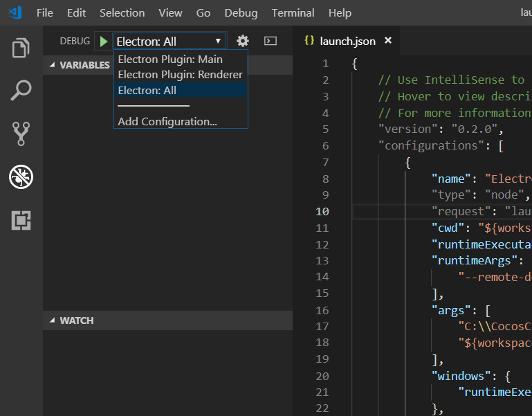Open the Explorer view in activity bar
The width and height of the screenshot is (532, 416).
pyautogui.click(x=21, y=48)
